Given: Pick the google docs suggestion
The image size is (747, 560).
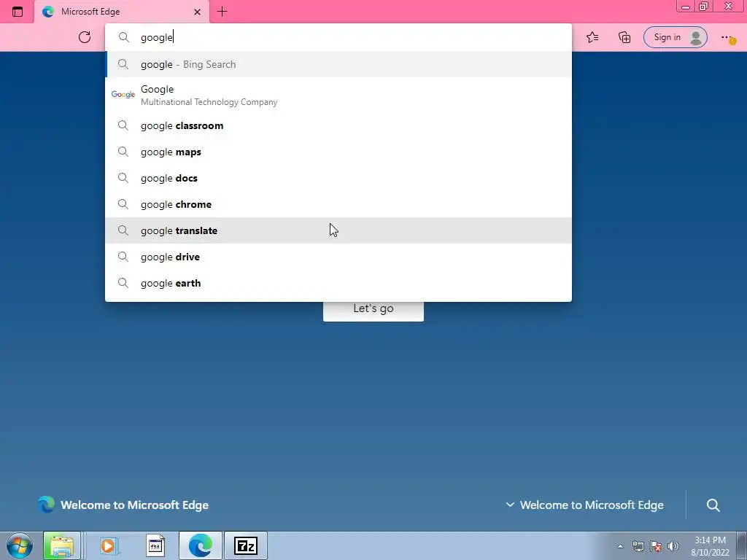Looking at the screenshot, I should pyautogui.click(x=338, y=178).
